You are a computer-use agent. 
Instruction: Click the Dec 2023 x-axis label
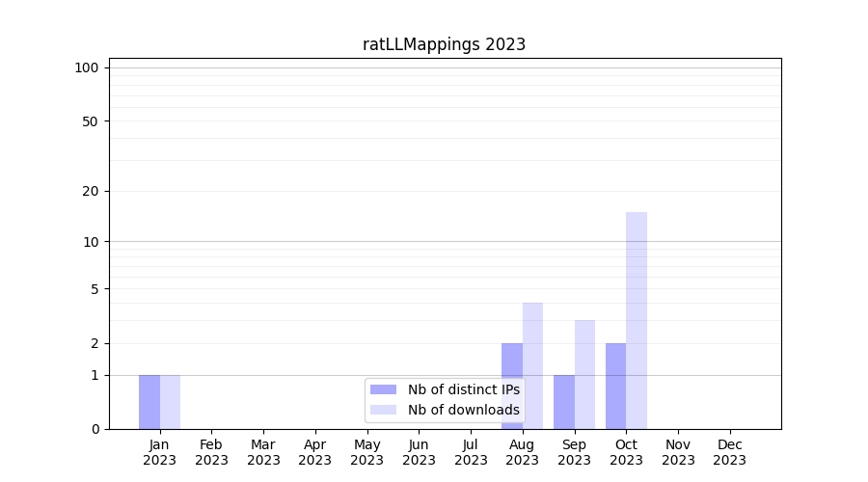point(730,452)
